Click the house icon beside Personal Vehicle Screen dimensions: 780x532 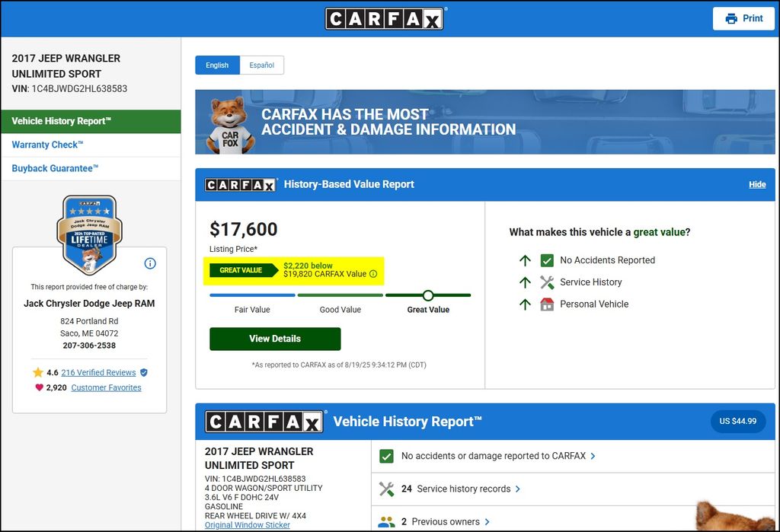[x=547, y=304]
